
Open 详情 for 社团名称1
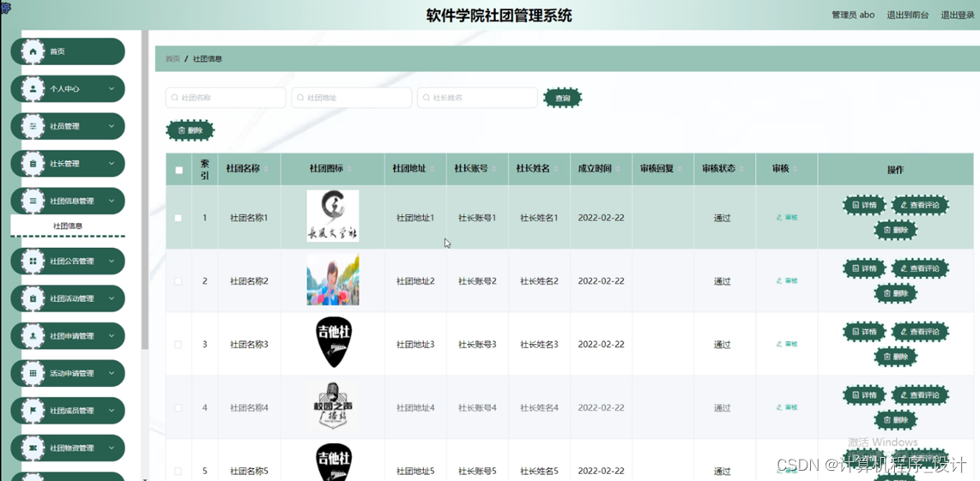click(864, 205)
